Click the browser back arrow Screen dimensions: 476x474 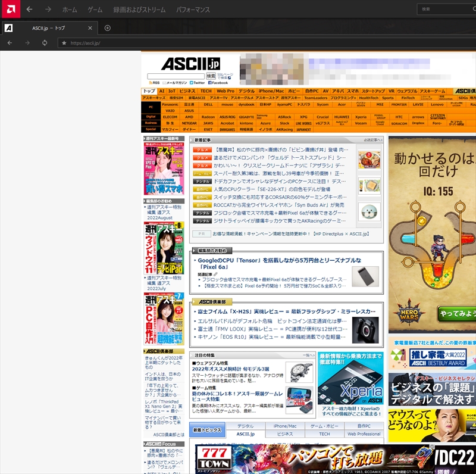(x=10, y=43)
